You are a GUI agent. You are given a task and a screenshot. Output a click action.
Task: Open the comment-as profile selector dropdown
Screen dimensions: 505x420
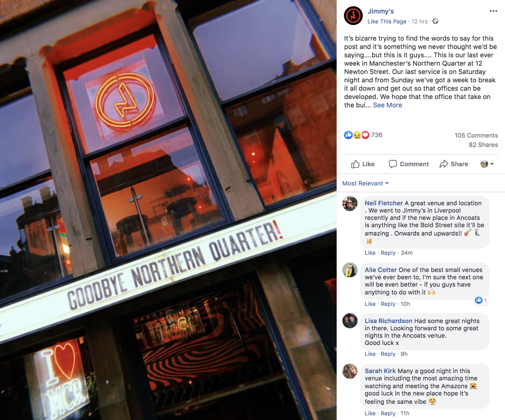pos(487,164)
